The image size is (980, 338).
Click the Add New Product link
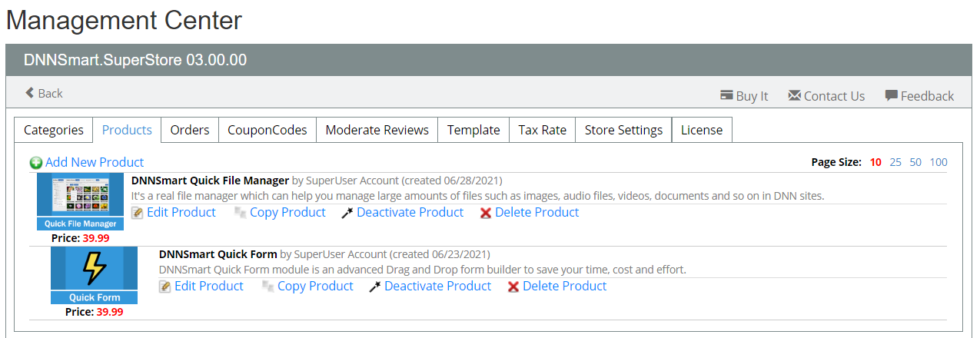95,162
